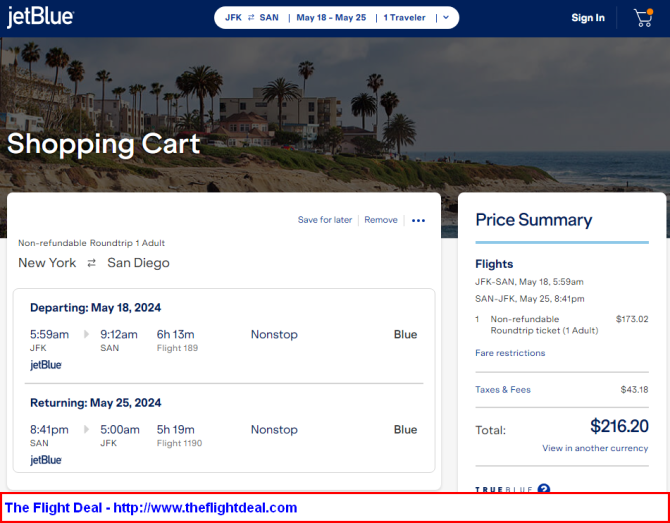670x523 pixels.
Task: Click the Price Summary heading
Action: tap(534, 220)
